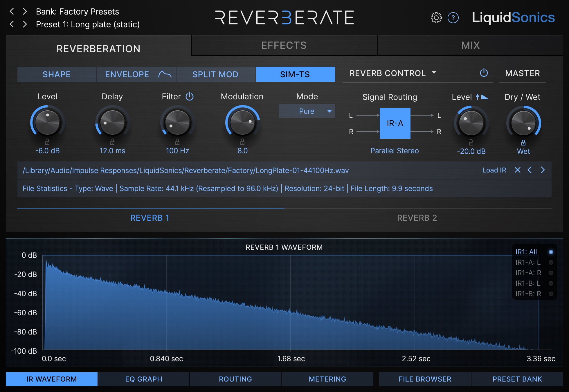The height and width of the screenshot is (392, 569).
Task: Click the IR-A signal routing block
Action: click(395, 123)
